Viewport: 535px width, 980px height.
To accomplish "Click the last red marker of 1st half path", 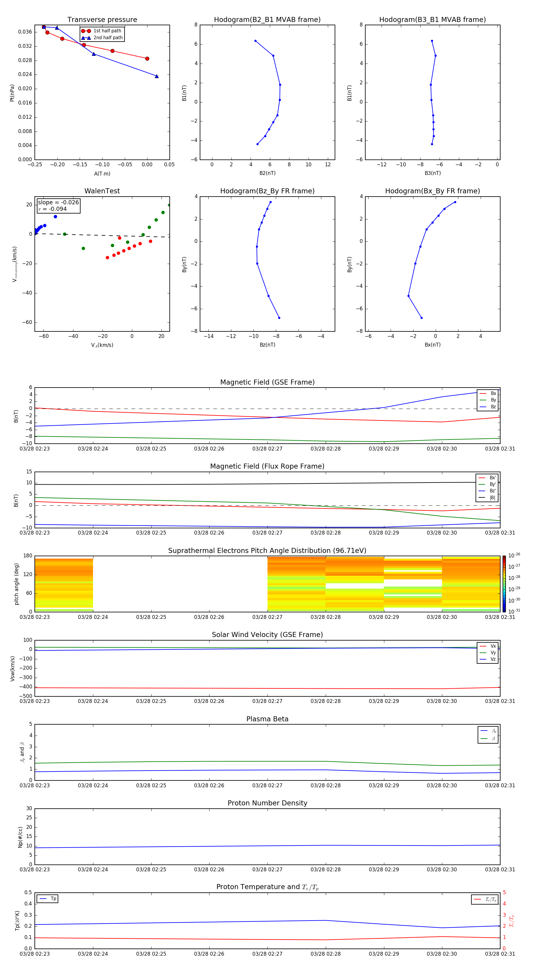I will click(147, 59).
